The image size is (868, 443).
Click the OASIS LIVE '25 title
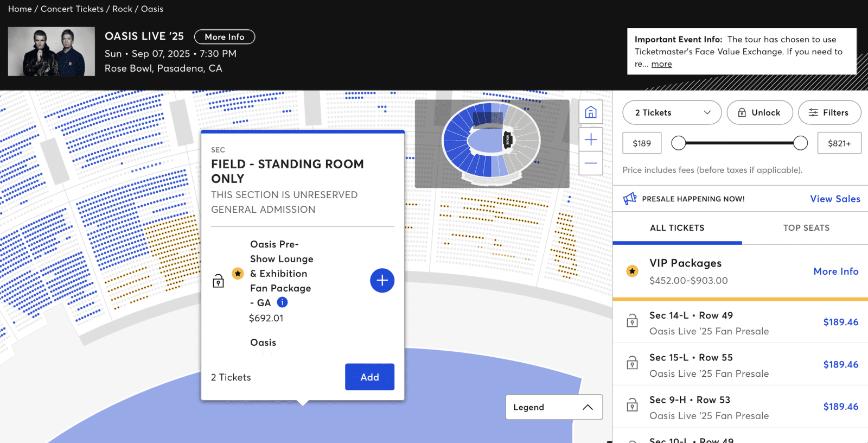tap(144, 36)
